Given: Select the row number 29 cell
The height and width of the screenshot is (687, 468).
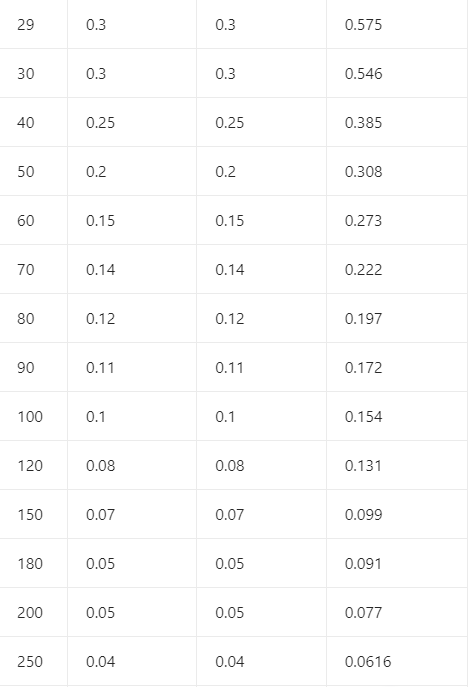Looking at the screenshot, I should point(34,25).
